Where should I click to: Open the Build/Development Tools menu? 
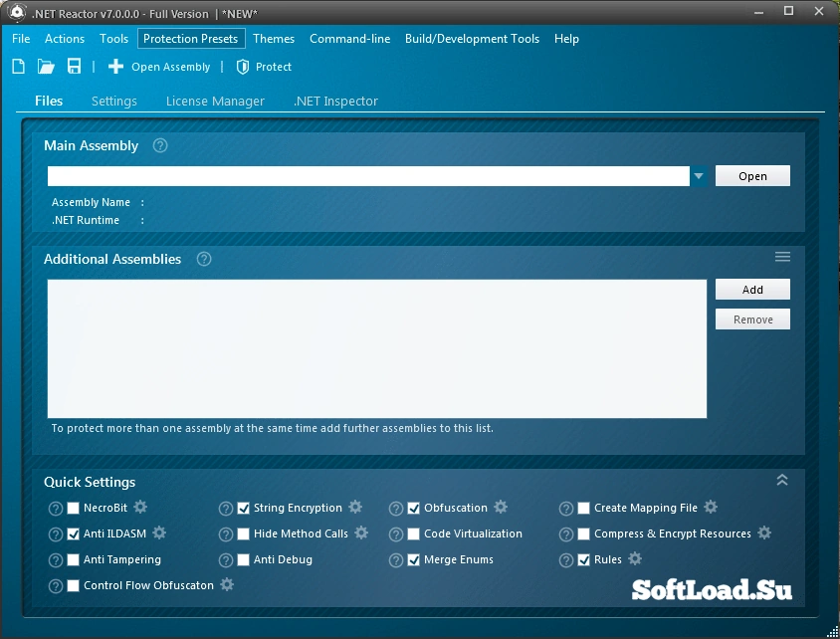click(x=472, y=39)
